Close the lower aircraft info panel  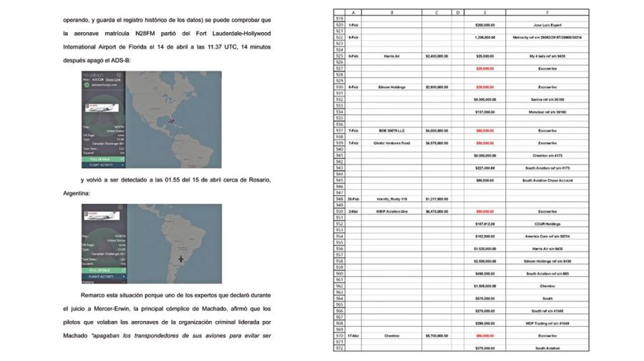click(119, 207)
